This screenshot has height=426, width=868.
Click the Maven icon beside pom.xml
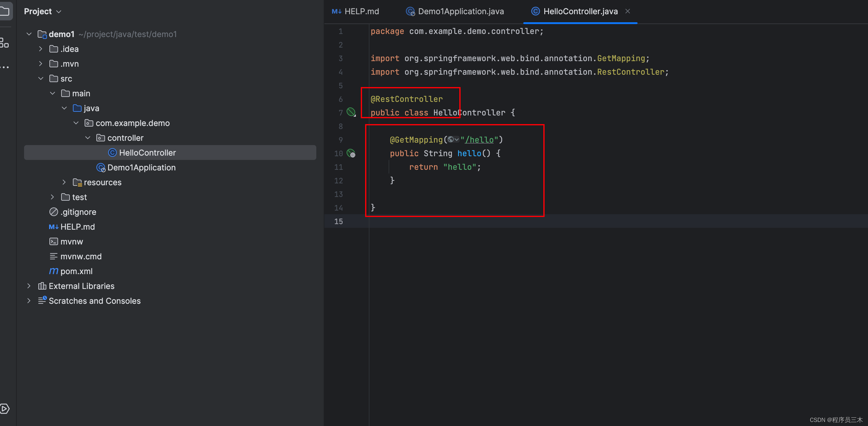[x=53, y=271]
